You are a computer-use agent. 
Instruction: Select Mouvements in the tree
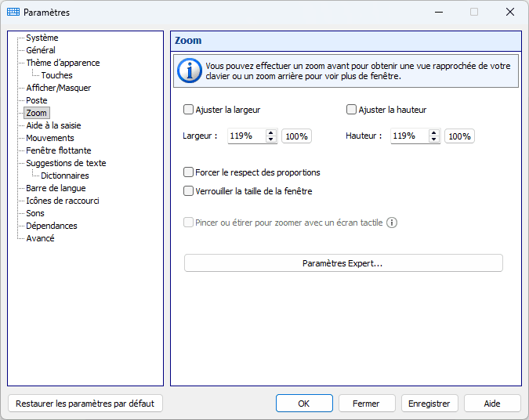[50, 138]
